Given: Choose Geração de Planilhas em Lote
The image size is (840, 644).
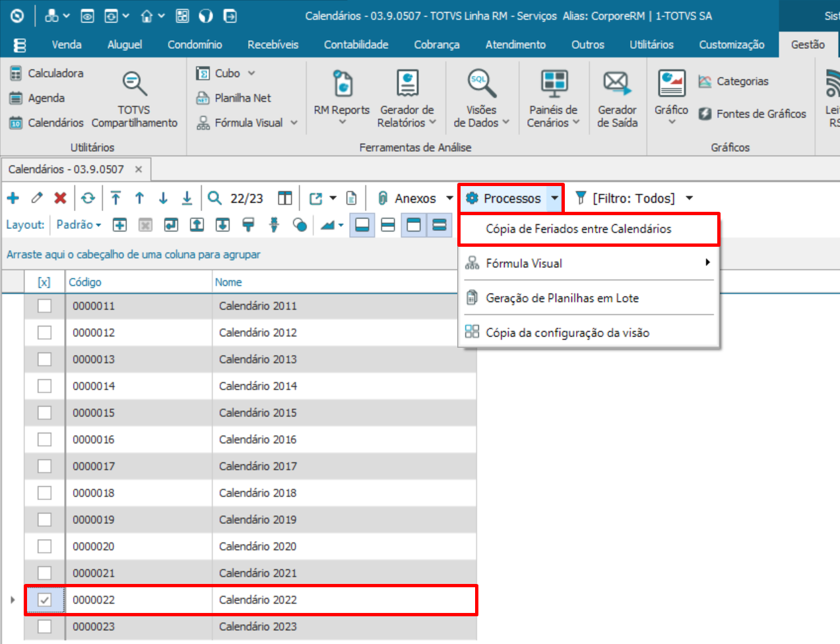Looking at the screenshot, I should pyautogui.click(x=562, y=298).
